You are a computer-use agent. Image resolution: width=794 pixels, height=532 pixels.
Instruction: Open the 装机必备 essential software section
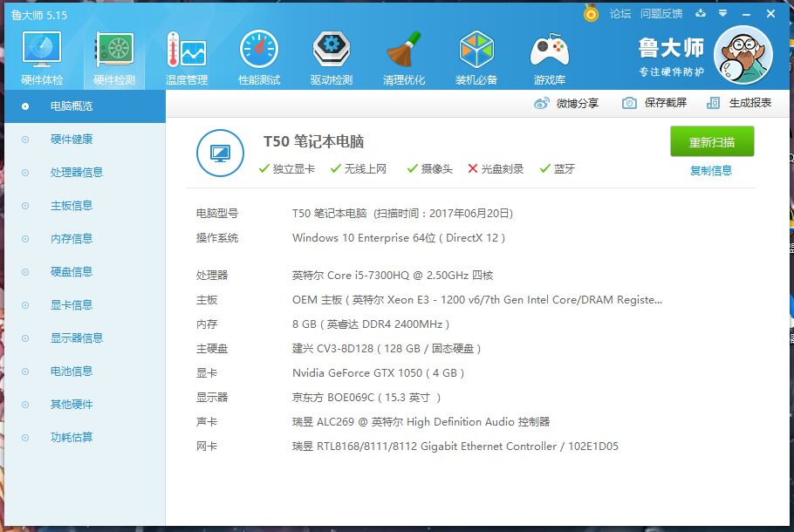(476, 55)
